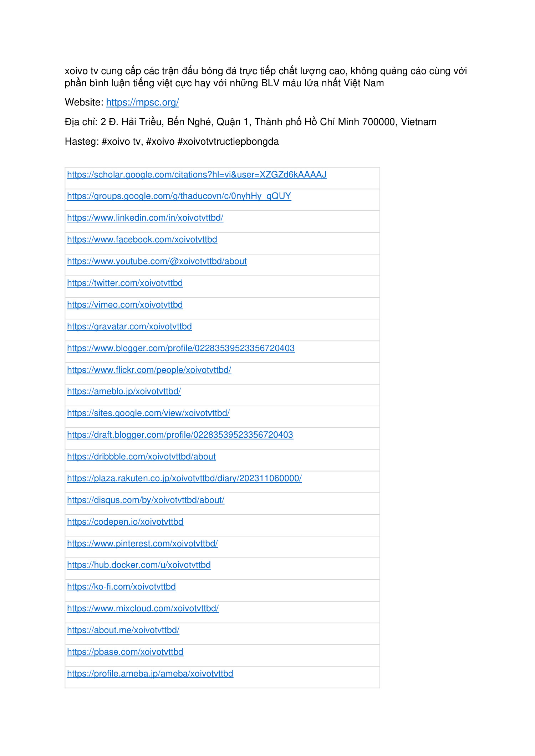Open the Disqus xoivotvttbd about link
The image size is (535, 756).
click(x=146, y=500)
